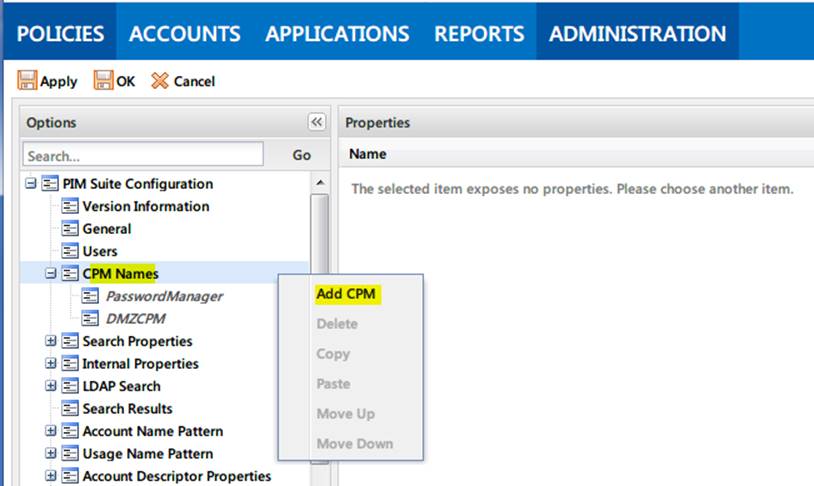This screenshot has width=814, height=486.
Task: Click the General item icon
Action: coord(70,228)
